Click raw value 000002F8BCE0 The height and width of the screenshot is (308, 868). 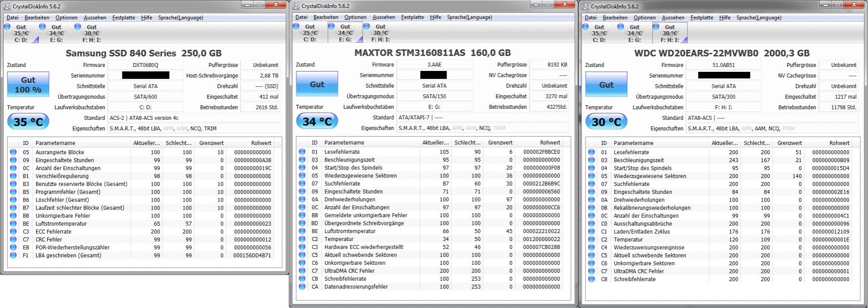pos(541,152)
